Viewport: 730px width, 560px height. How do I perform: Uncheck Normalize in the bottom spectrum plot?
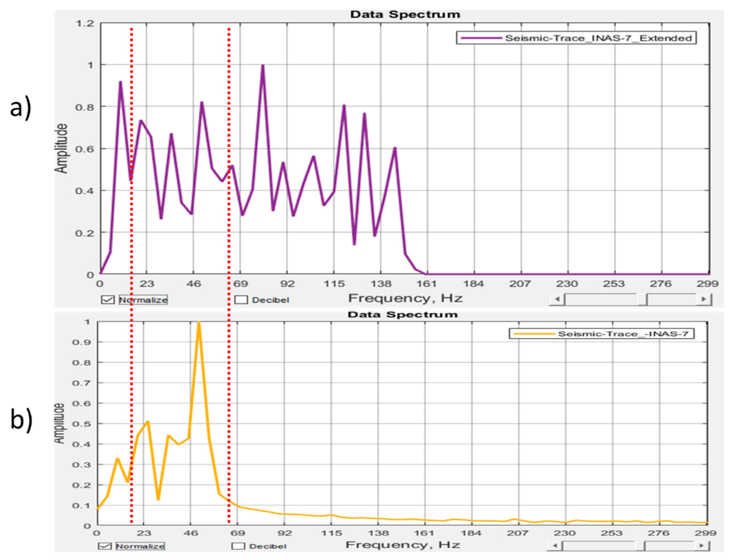[x=105, y=546]
